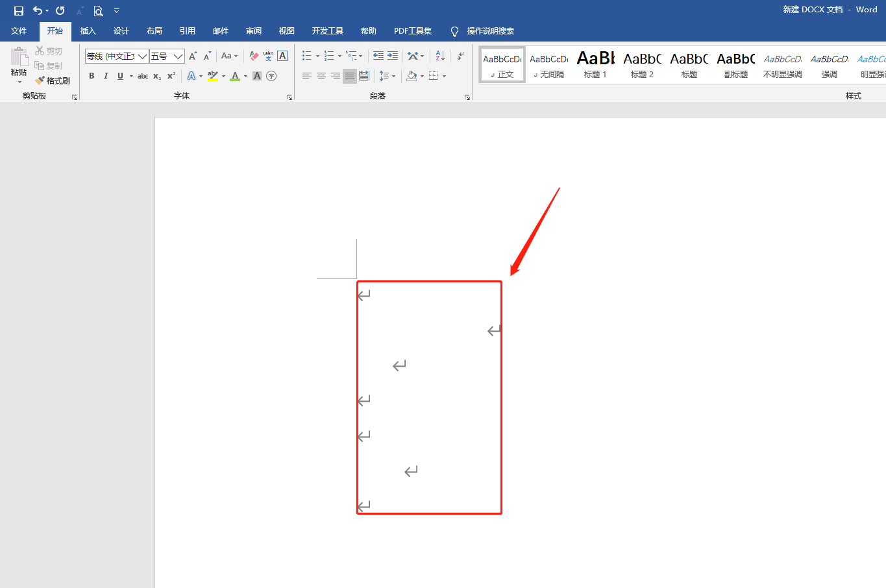
Task: Click the Character Border icon
Action: pos(282,56)
